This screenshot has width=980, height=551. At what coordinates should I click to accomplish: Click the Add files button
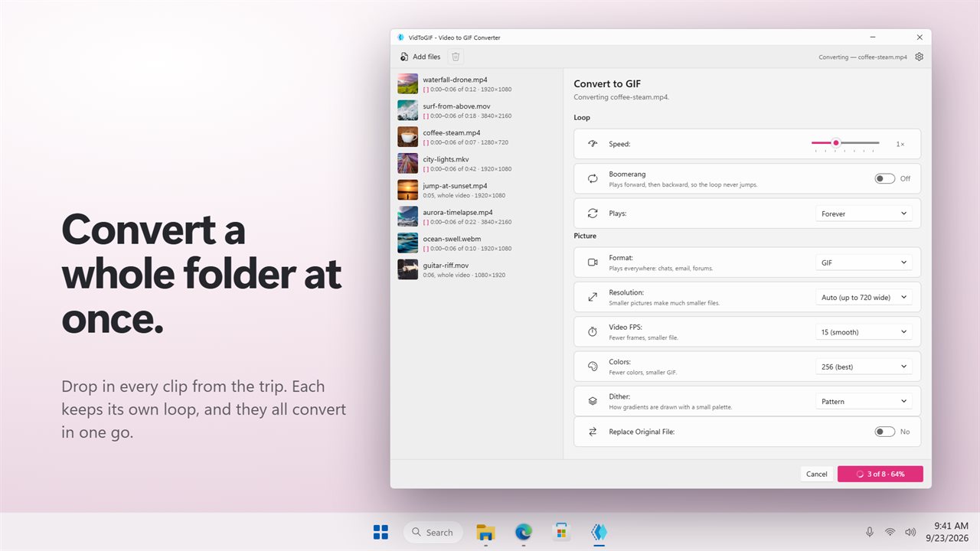[420, 57]
